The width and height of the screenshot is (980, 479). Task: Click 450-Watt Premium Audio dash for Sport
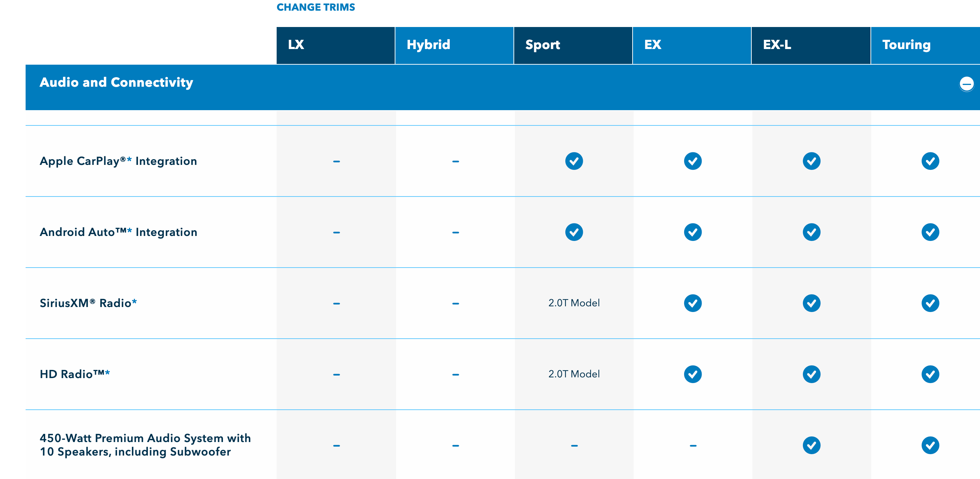pyautogui.click(x=575, y=446)
